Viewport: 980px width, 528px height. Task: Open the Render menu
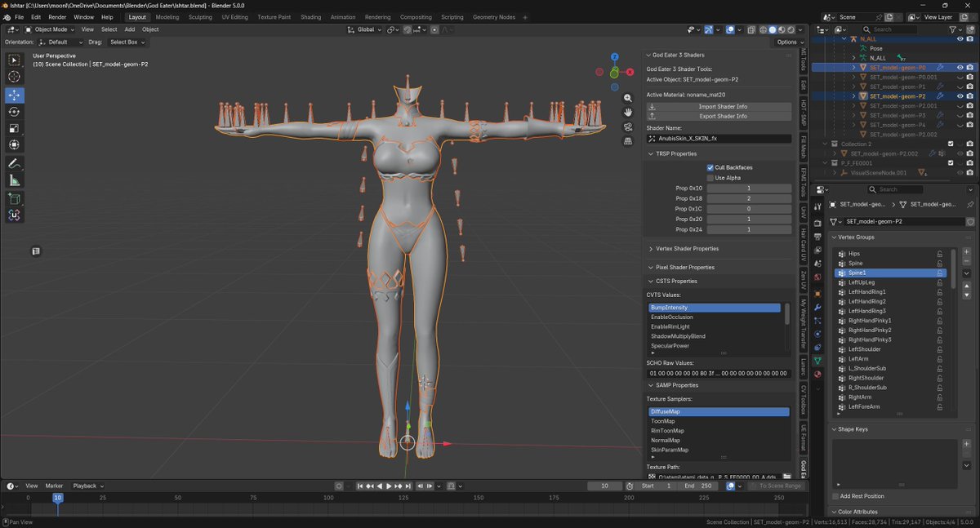[57, 17]
